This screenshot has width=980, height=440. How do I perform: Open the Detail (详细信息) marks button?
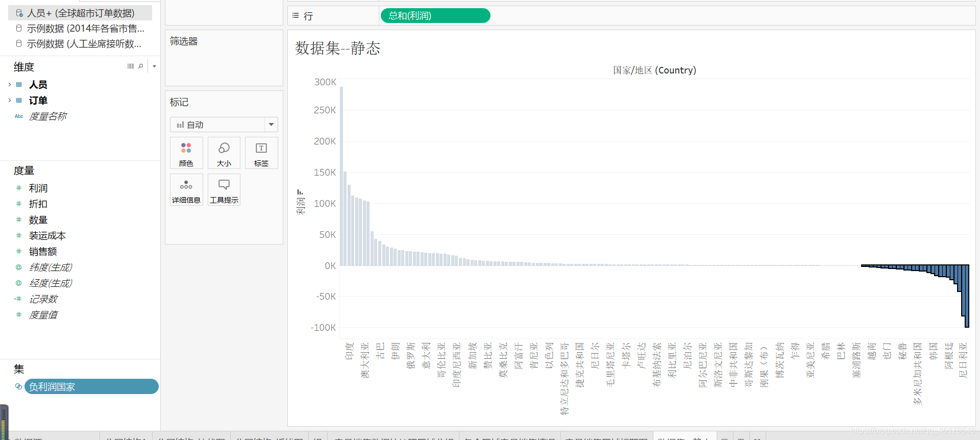186,190
